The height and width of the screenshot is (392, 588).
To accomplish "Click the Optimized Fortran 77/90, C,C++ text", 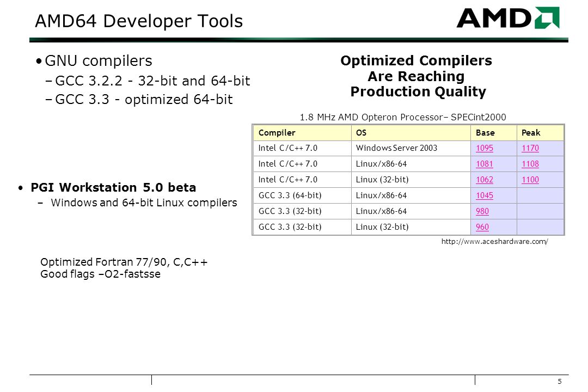I will (124, 262).
